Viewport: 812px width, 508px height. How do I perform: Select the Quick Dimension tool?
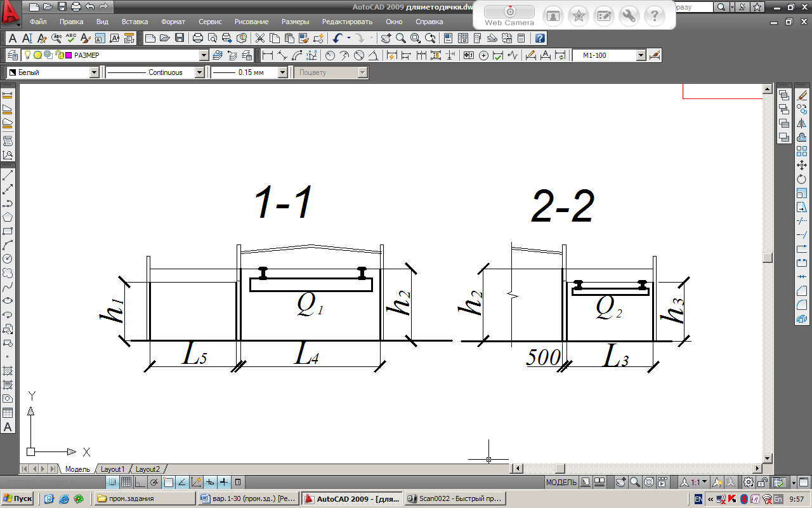[x=393, y=55]
